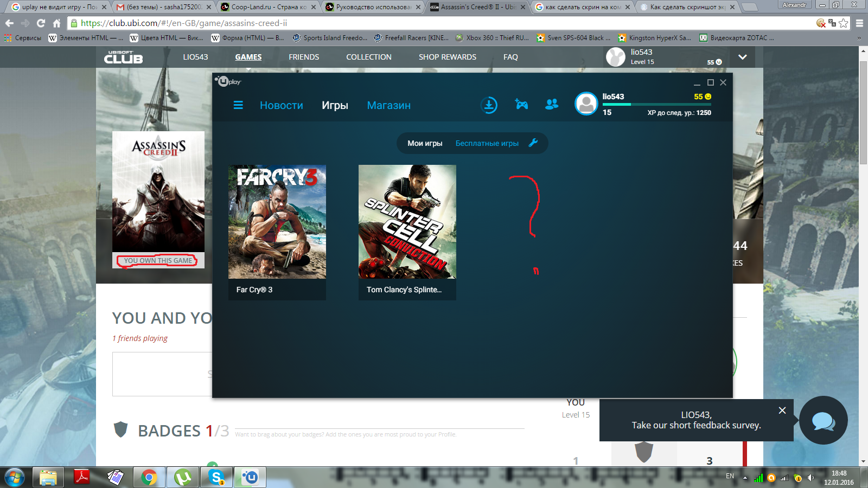Open Sports Island Freedom bookmark
868x488 pixels.
click(x=330, y=38)
